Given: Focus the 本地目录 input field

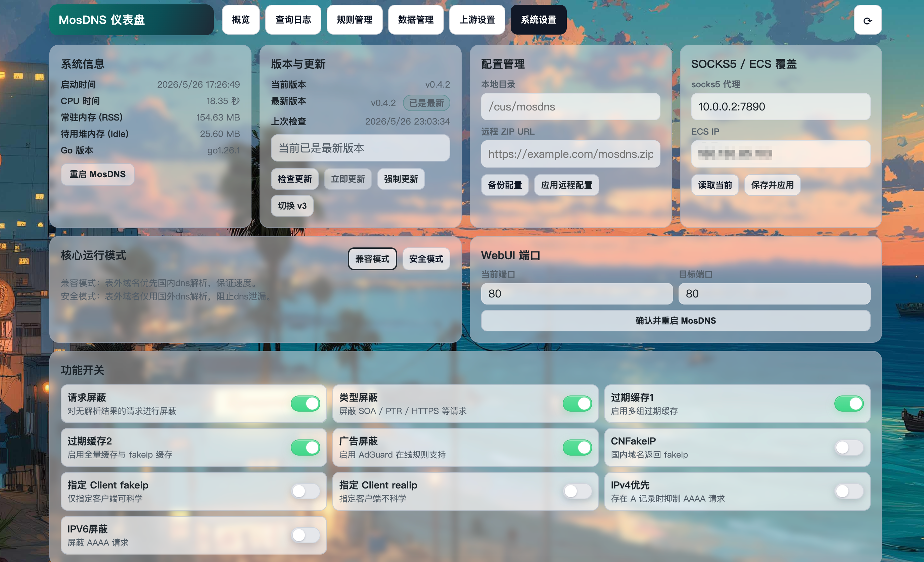Looking at the screenshot, I should tap(570, 107).
